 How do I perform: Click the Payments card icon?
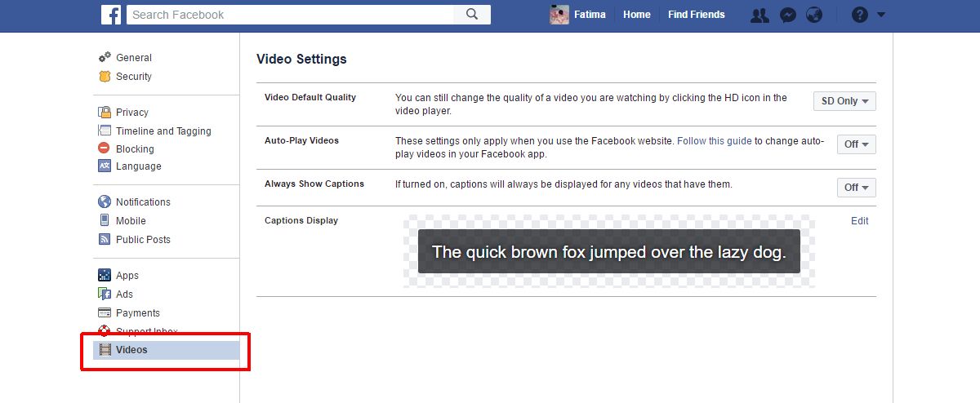105,312
